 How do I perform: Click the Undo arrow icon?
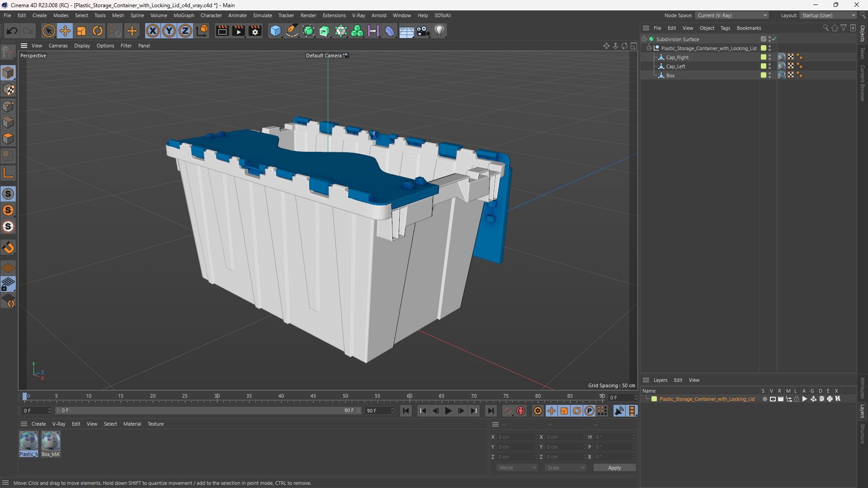(12, 31)
